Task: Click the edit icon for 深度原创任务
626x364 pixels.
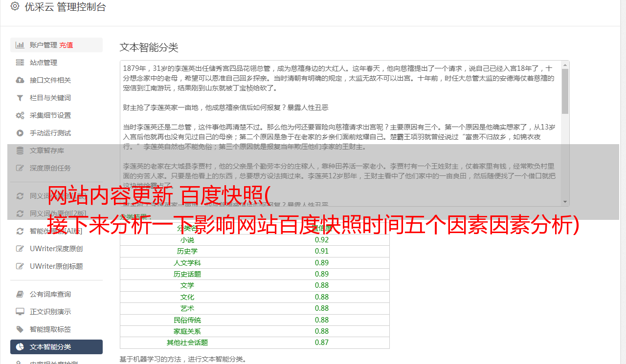Action: click(20, 168)
